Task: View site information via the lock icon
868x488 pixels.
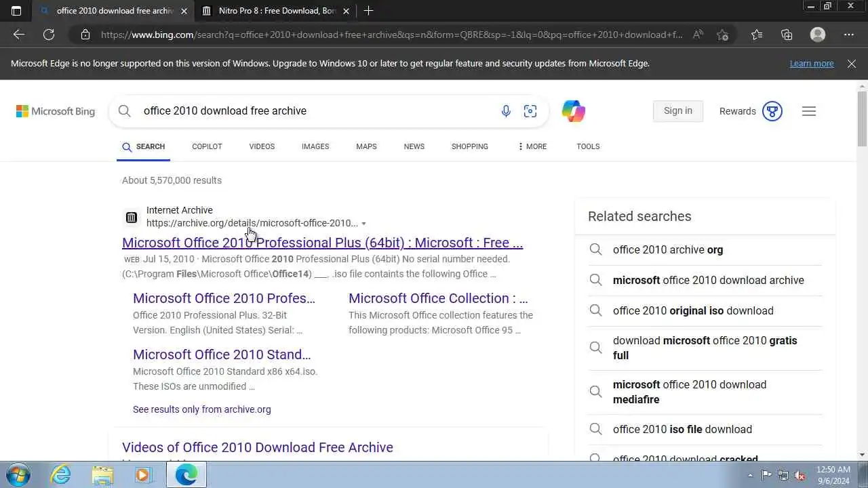Action: tap(85, 35)
